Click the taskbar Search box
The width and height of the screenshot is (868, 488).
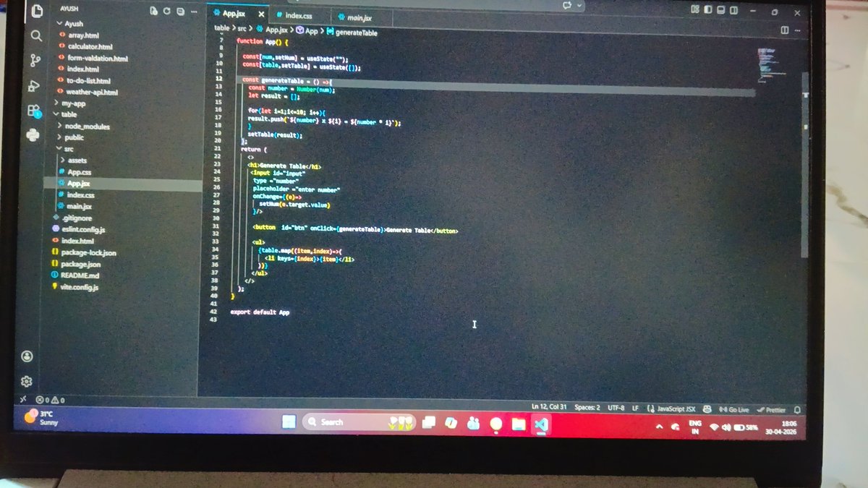click(x=359, y=421)
